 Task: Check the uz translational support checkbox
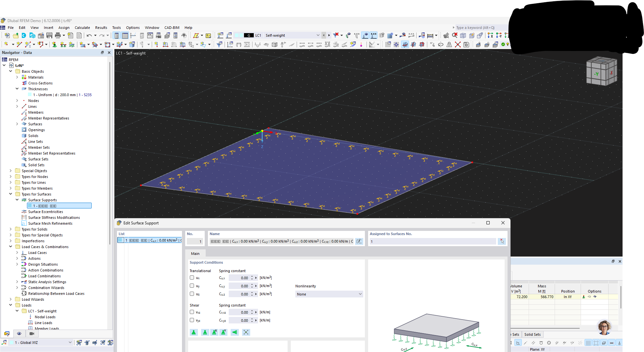pyautogui.click(x=192, y=294)
